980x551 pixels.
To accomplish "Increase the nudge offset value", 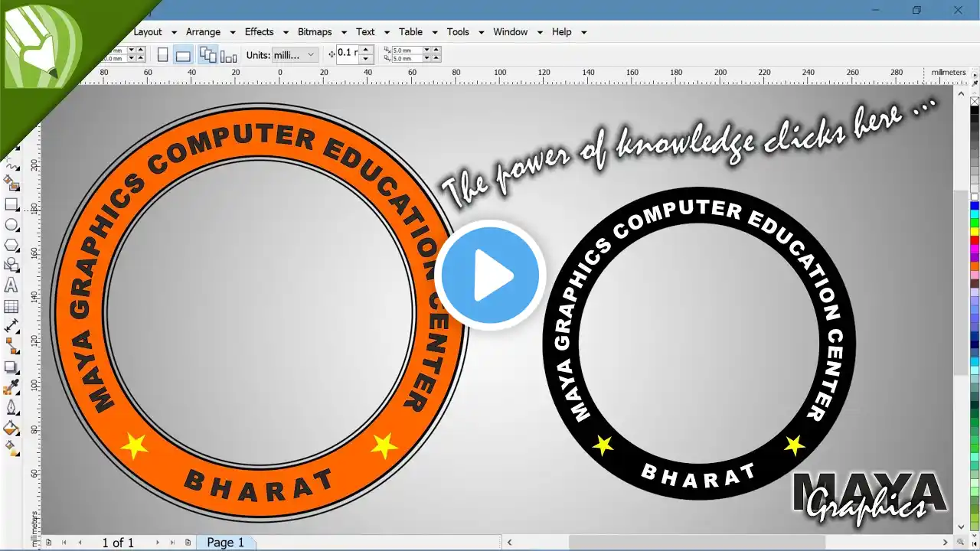I will pyautogui.click(x=366, y=50).
